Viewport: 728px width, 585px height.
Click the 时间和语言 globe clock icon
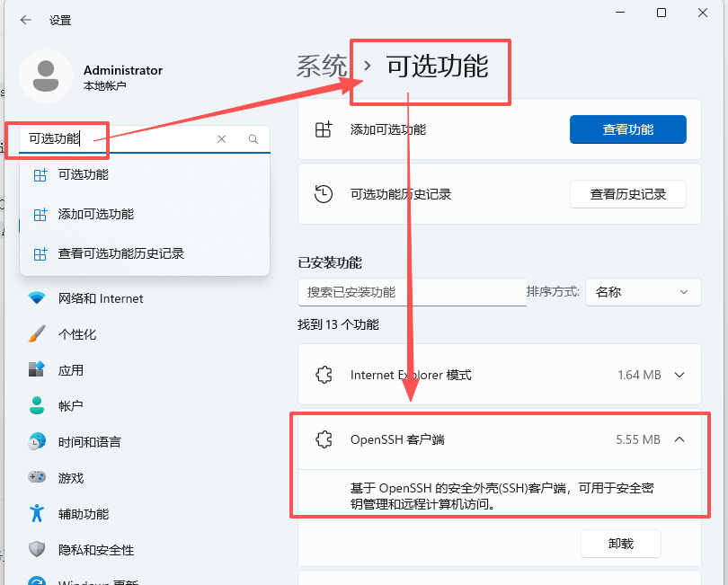37,441
